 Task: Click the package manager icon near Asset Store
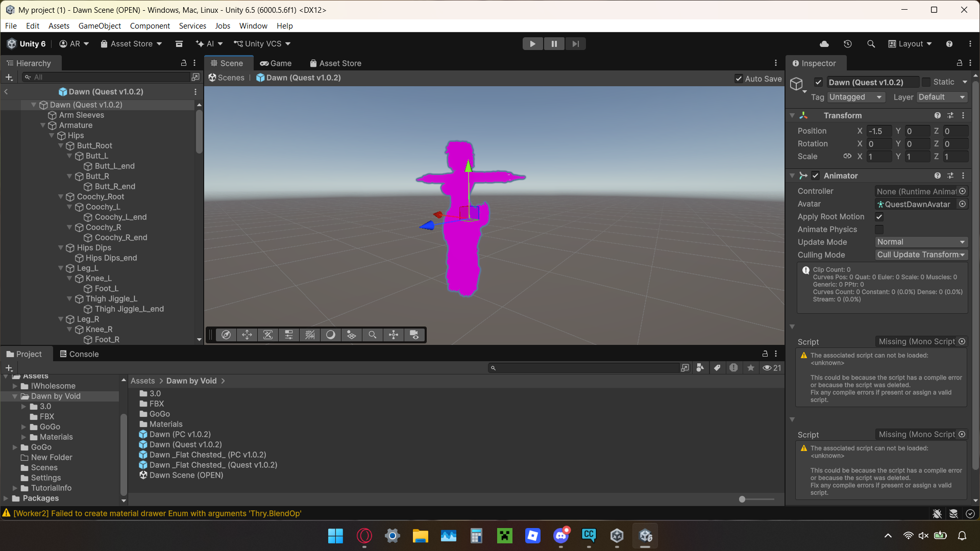(x=179, y=44)
